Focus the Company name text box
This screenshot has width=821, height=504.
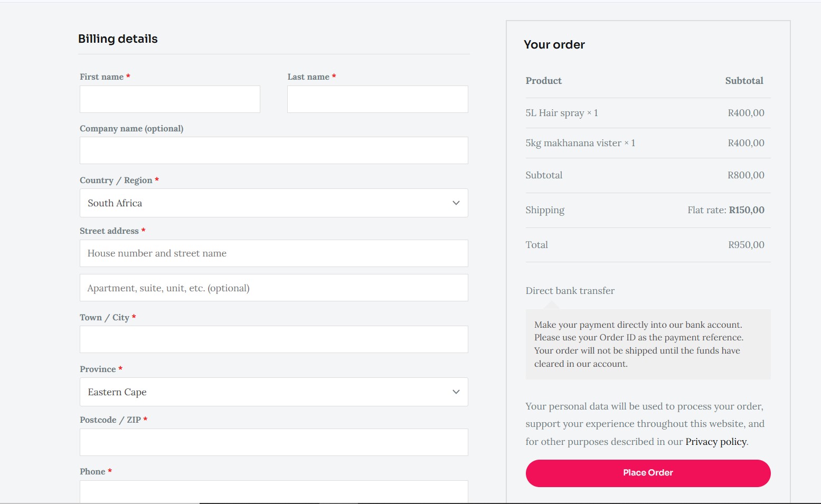[273, 150]
